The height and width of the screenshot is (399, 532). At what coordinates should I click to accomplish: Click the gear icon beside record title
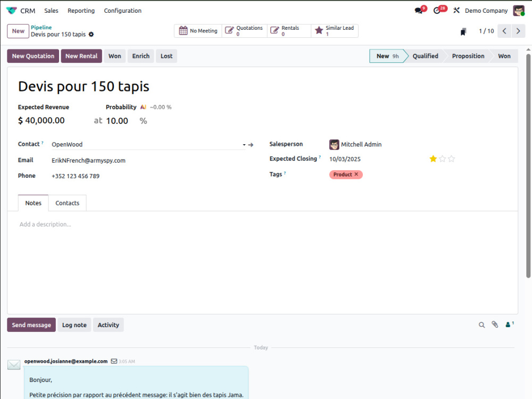tap(91, 34)
